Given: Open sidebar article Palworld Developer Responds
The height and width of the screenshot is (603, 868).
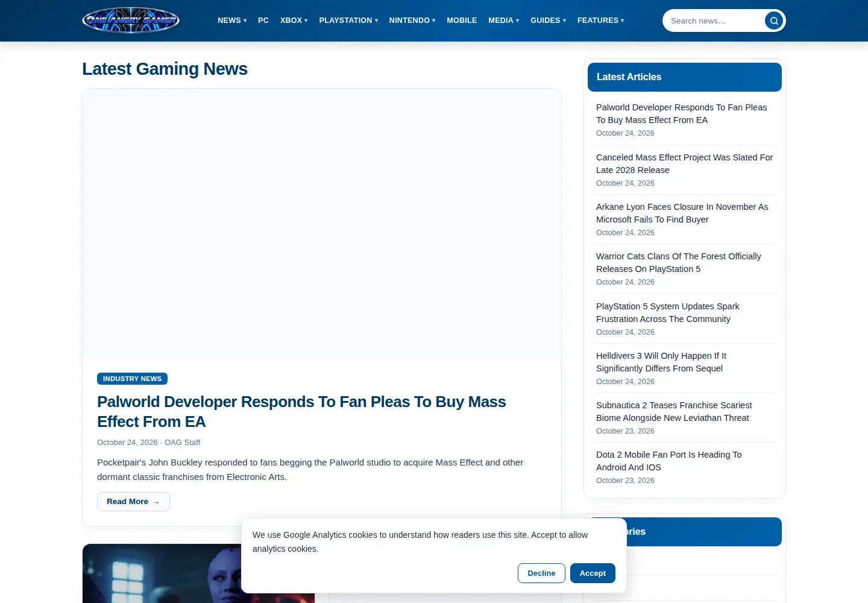Looking at the screenshot, I should click(681, 113).
